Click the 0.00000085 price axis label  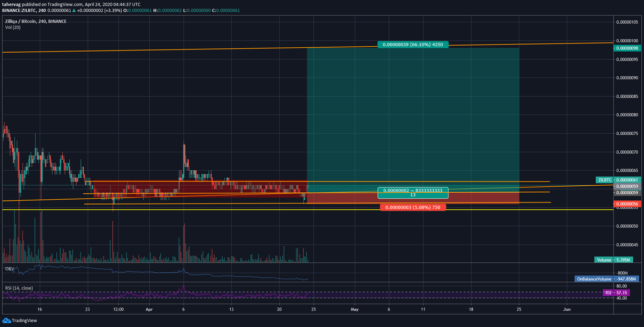(626, 97)
